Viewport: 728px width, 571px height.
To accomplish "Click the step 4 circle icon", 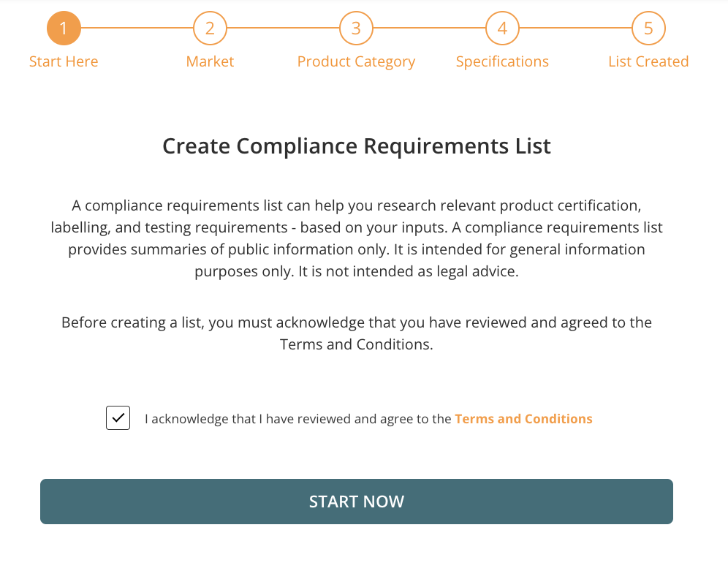I will click(x=502, y=28).
